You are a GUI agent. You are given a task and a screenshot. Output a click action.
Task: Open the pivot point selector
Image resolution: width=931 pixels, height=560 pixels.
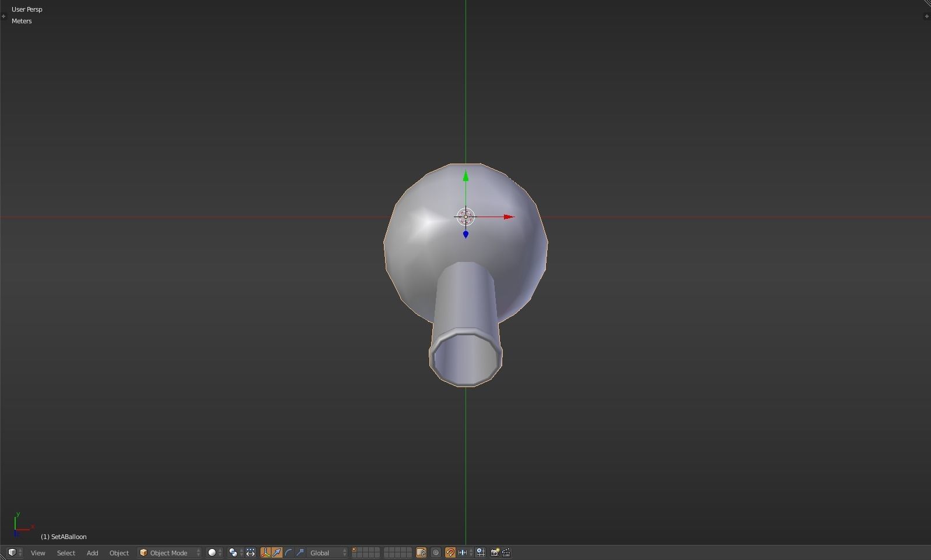235,553
